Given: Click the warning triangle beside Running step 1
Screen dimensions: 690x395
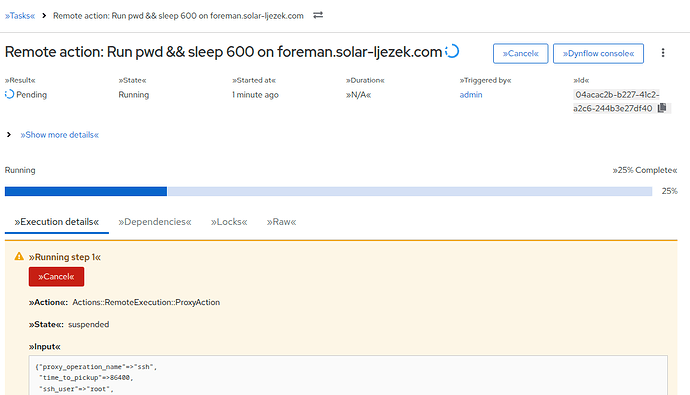Looking at the screenshot, I should [x=19, y=256].
